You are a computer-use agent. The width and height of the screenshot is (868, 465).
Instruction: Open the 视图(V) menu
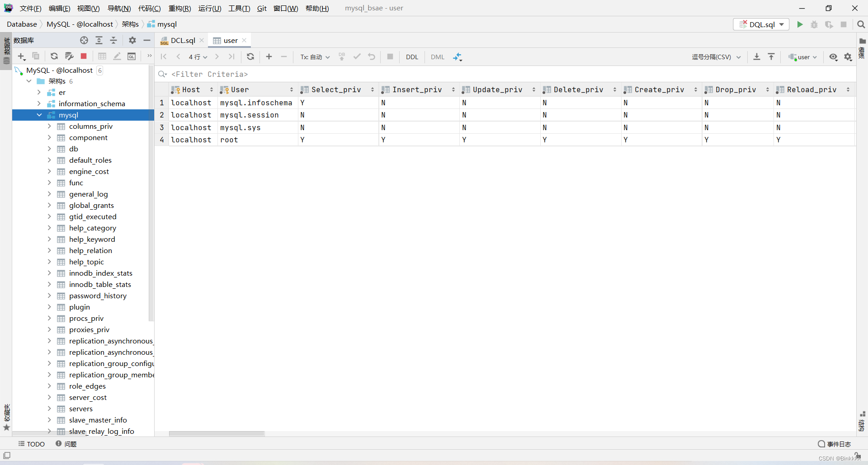(88, 8)
